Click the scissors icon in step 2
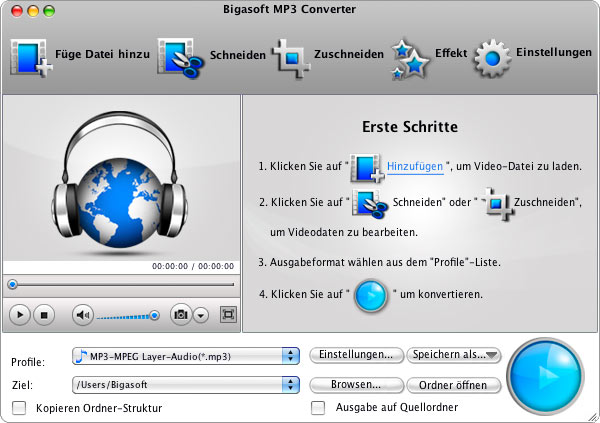This screenshot has height=423, width=600. coord(370,204)
